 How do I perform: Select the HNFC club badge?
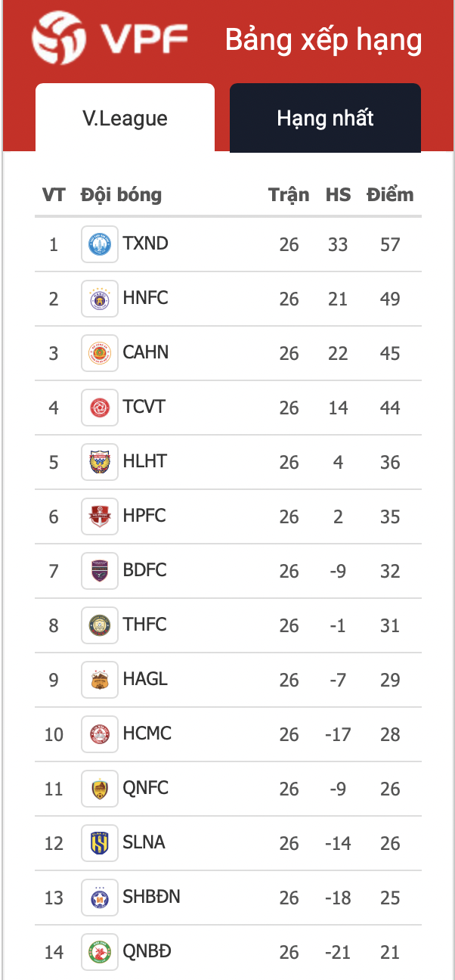point(100,299)
